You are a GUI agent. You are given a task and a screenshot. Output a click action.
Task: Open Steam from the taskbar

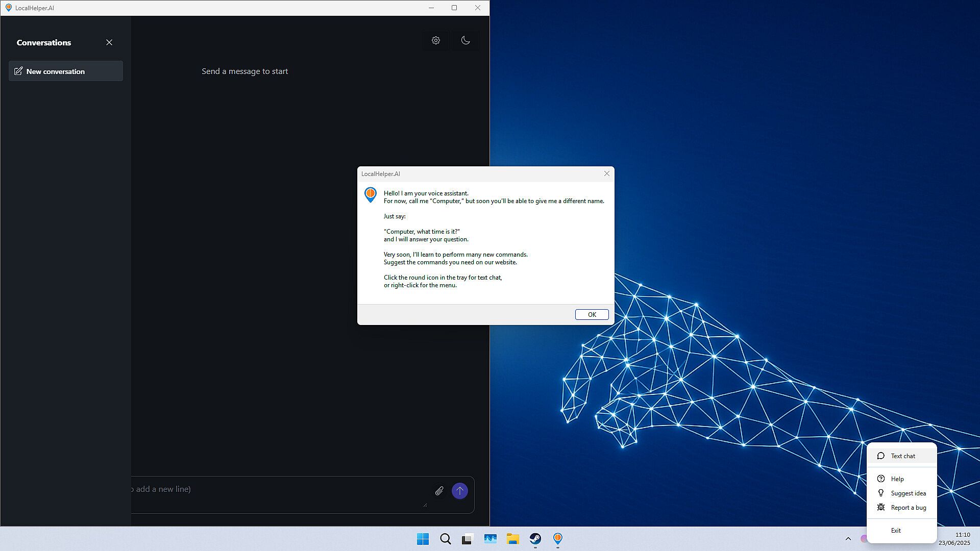[x=535, y=539]
